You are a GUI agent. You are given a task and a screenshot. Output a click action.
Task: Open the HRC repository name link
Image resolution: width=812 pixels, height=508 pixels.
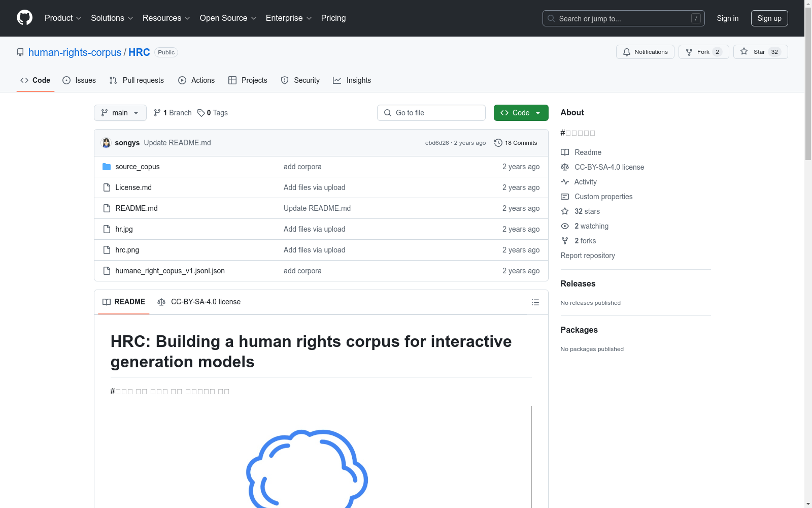139,52
